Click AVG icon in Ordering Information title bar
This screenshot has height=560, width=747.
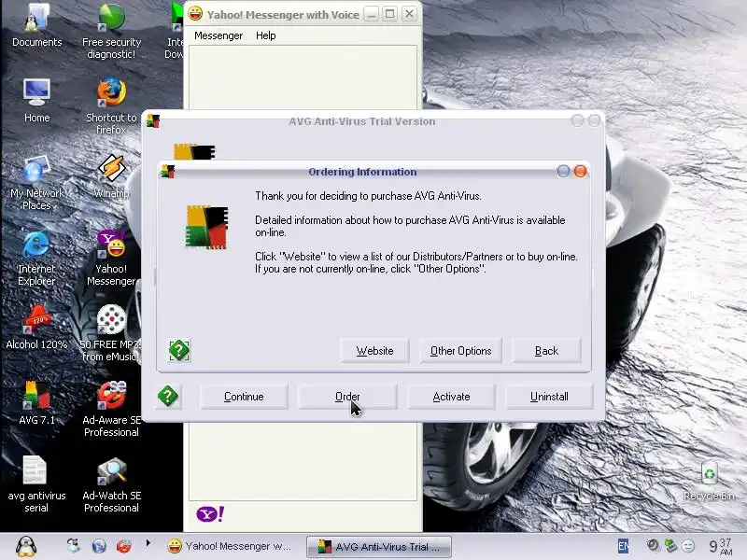[x=168, y=172]
